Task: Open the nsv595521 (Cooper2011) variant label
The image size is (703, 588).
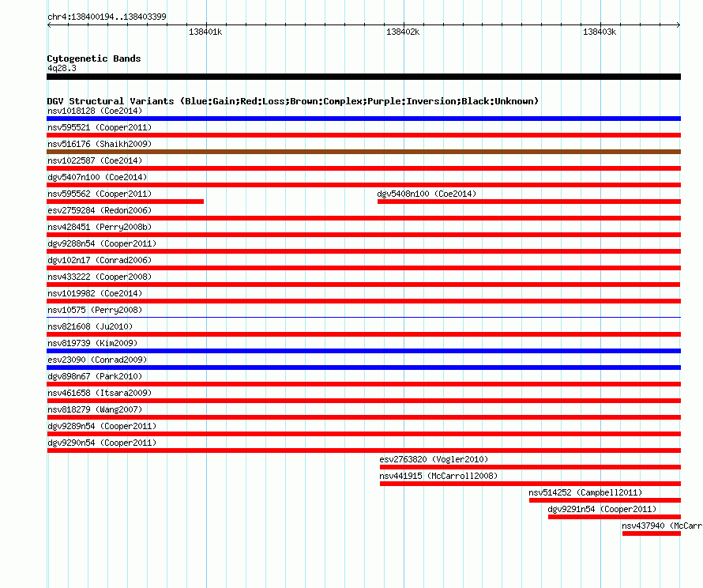Action: [x=100, y=127]
